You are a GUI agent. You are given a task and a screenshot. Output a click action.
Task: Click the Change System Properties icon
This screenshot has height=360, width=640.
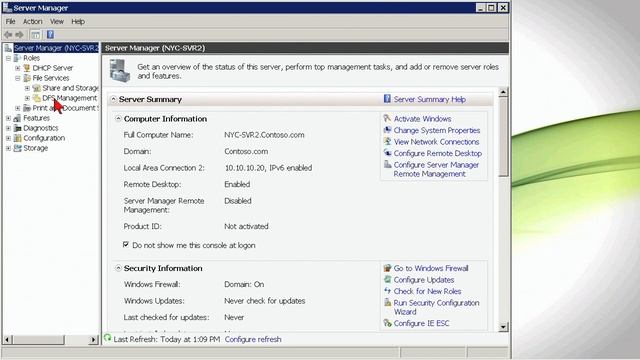(387, 130)
